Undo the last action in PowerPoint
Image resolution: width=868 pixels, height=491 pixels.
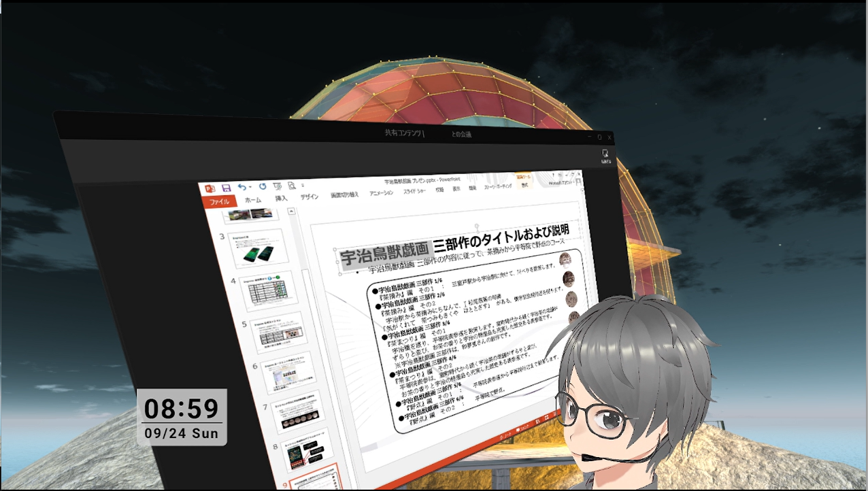(x=242, y=186)
